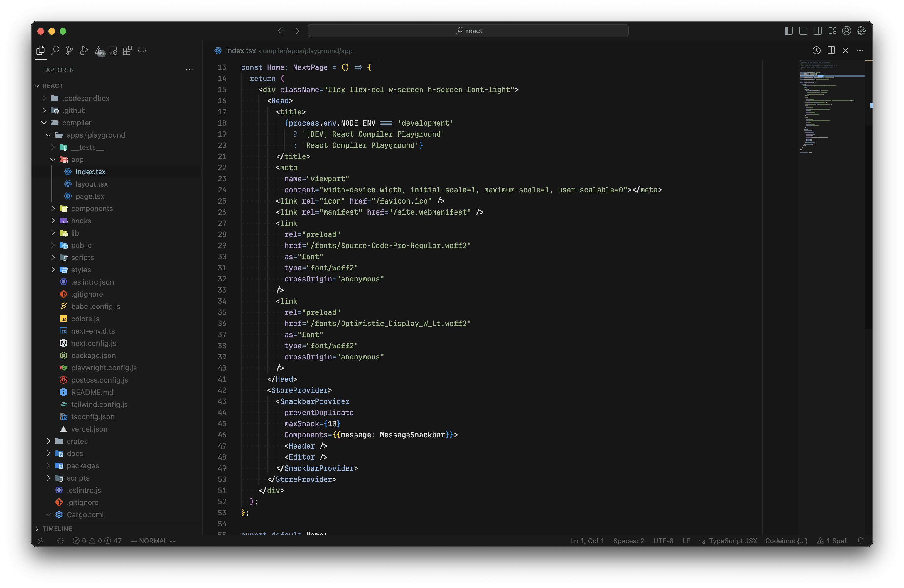Select the index.tsx editor tab
This screenshot has height=588, width=904.
(x=240, y=50)
